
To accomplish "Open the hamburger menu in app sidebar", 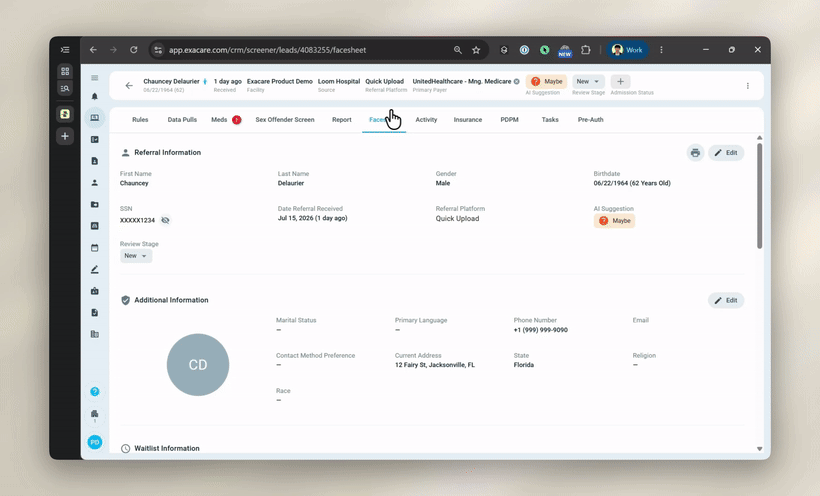I will tap(95, 78).
